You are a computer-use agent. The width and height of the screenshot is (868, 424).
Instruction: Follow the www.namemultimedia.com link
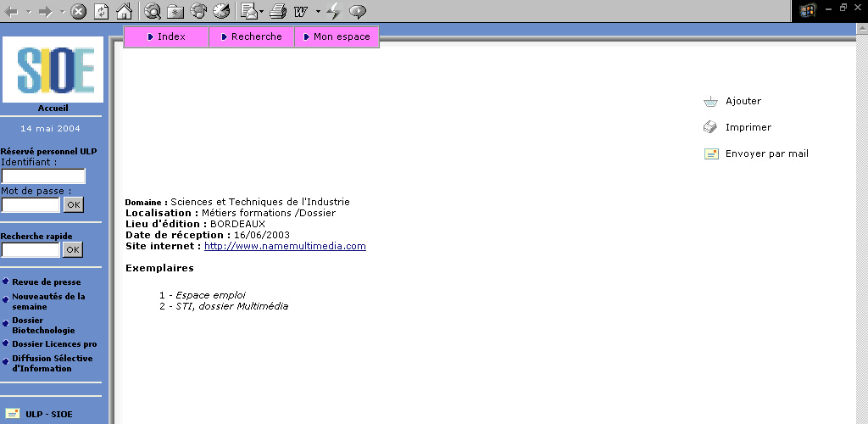tap(285, 247)
